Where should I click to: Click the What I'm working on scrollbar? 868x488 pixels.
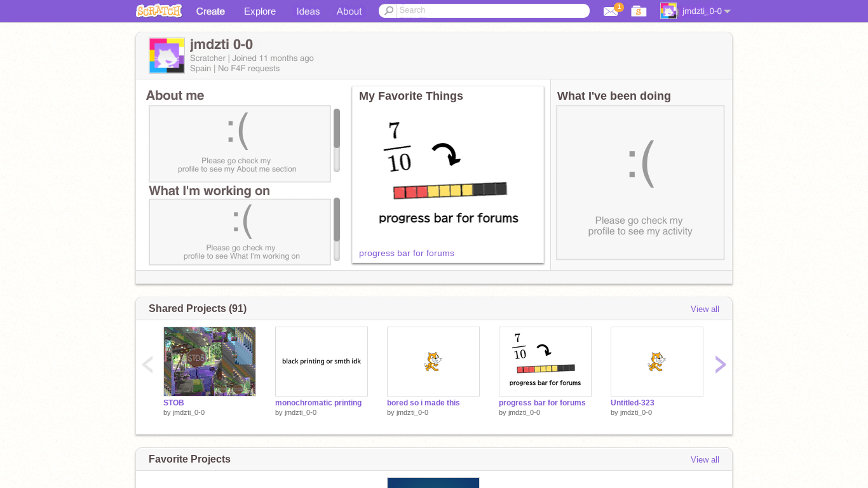point(337,229)
